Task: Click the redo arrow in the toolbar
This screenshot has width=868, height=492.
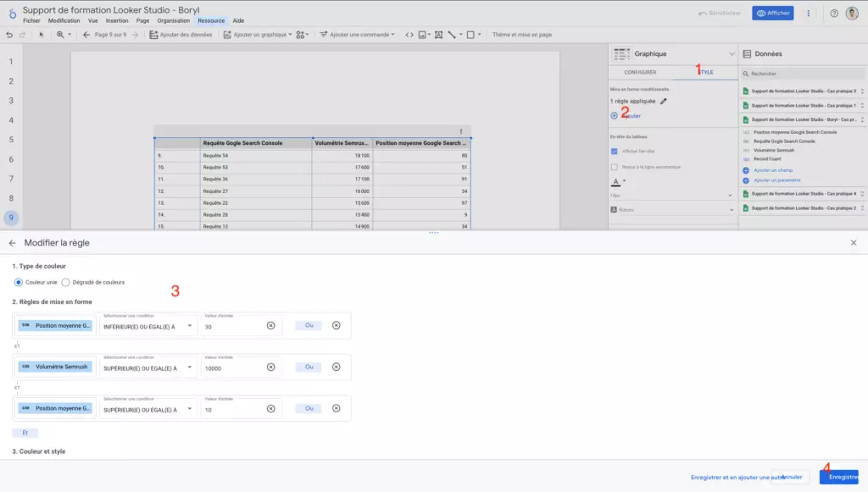Action: 22,35
